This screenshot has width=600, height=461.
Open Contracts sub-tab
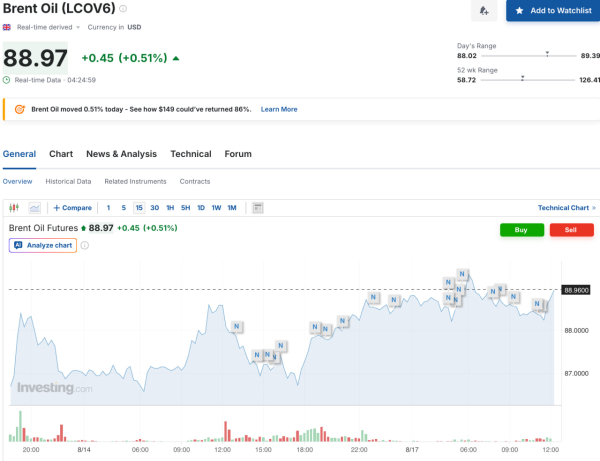[195, 181]
